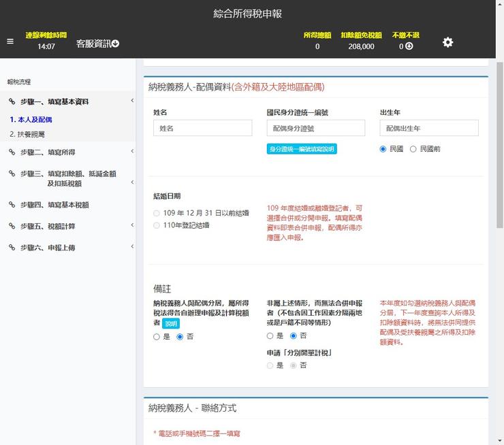Click the spouse 姓名 input field
Image resolution: width=504 pixels, height=445 pixels.
tap(203, 128)
